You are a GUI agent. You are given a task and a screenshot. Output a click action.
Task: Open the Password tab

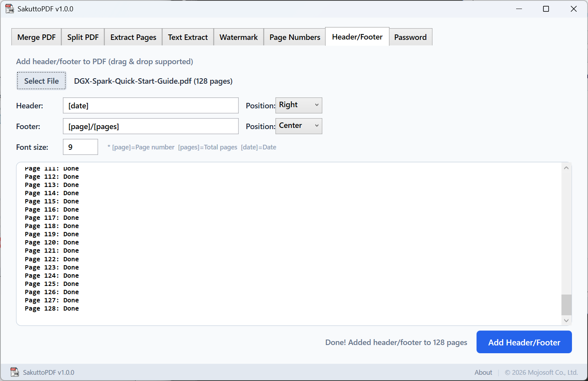point(410,37)
